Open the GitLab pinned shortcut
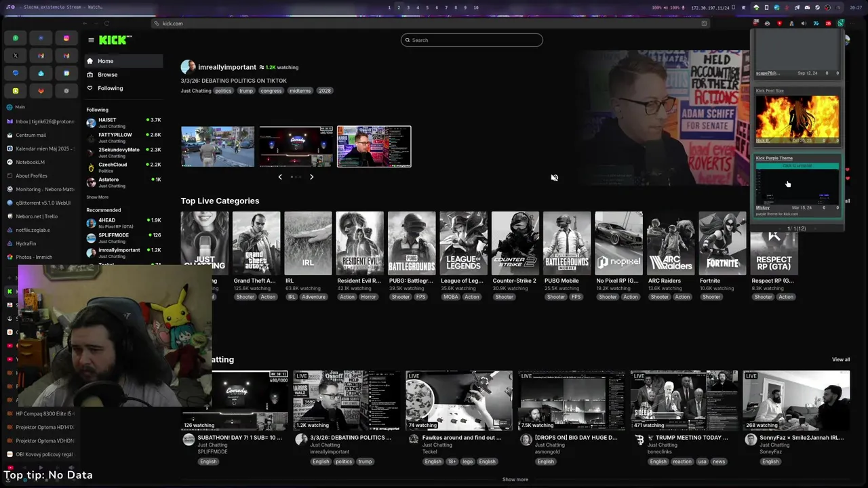This screenshot has height=488, width=868. click(x=41, y=91)
